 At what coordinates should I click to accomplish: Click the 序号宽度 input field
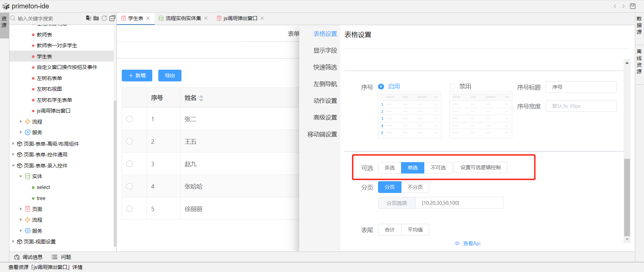point(581,106)
